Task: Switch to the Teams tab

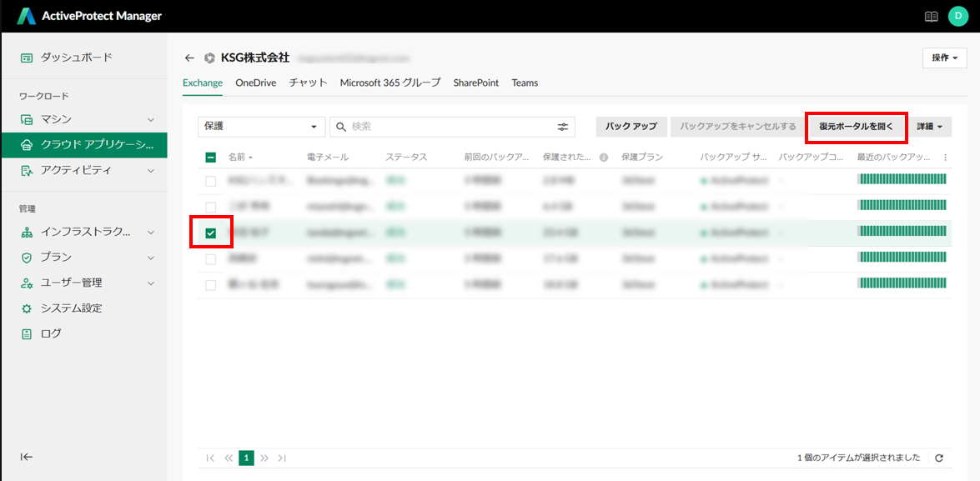Action: [x=525, y=83]
